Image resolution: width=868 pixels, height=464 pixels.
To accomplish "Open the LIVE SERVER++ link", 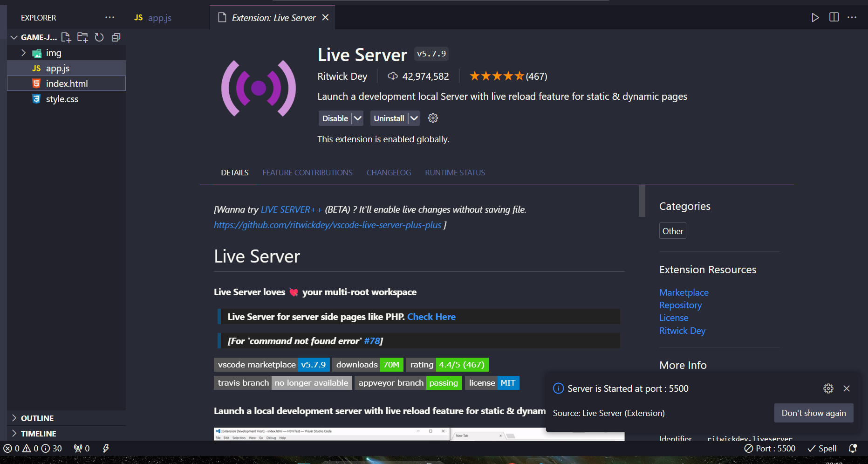I will click(x=291, y=209).
